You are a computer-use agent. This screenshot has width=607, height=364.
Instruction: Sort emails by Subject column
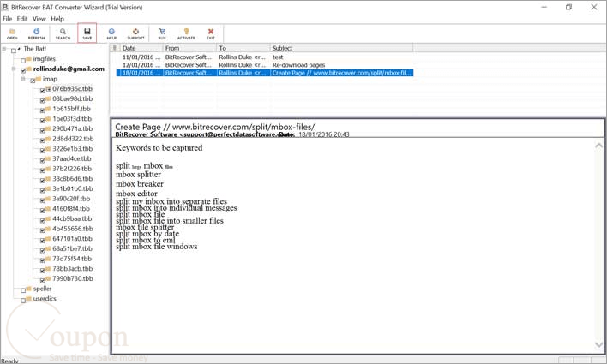point(341,48)
